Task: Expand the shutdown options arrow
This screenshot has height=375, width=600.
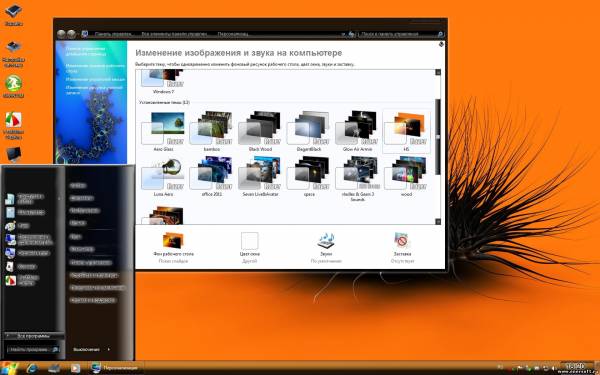Action: coord(109,349)
